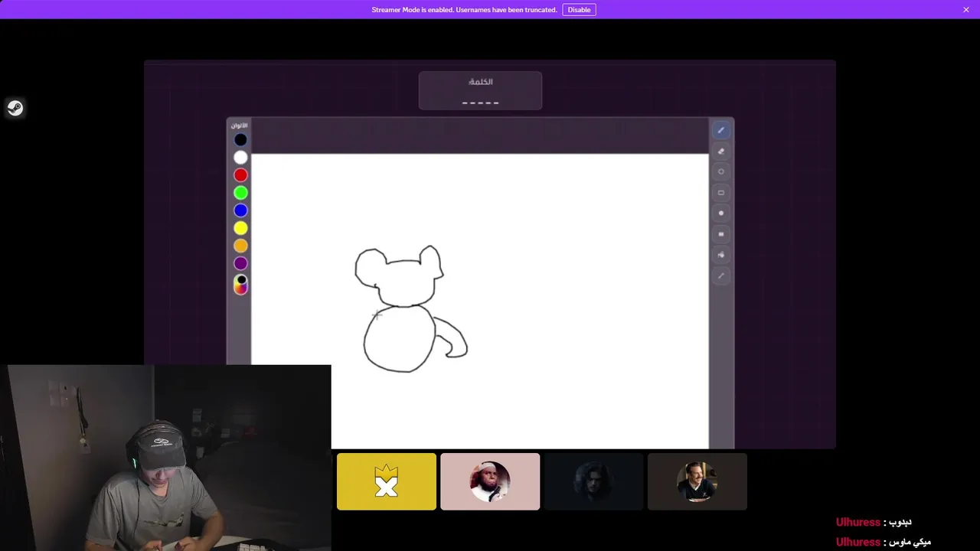
Task: Click the yellow crown player card
Action: (387, 481)
